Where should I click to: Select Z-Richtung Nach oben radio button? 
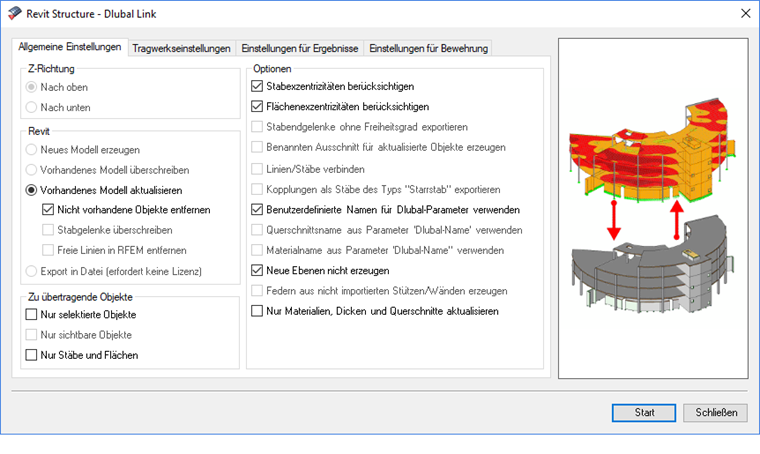click(32, 87)
